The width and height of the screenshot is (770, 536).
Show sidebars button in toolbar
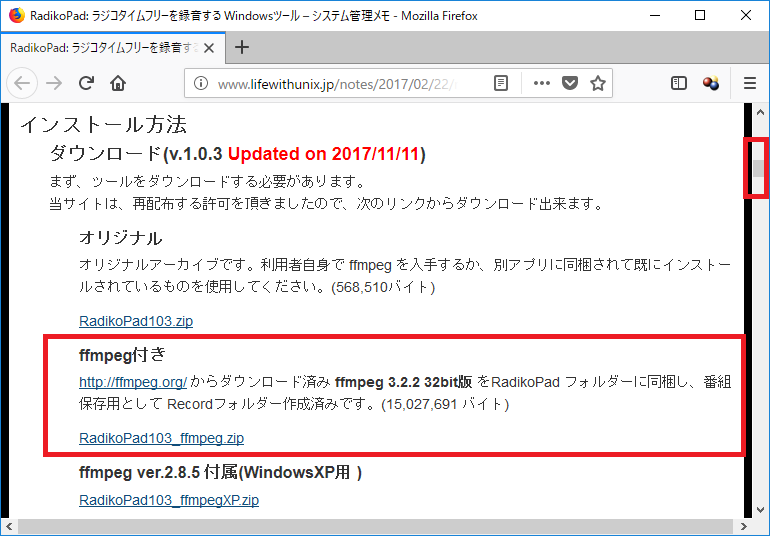coord(679,83)
